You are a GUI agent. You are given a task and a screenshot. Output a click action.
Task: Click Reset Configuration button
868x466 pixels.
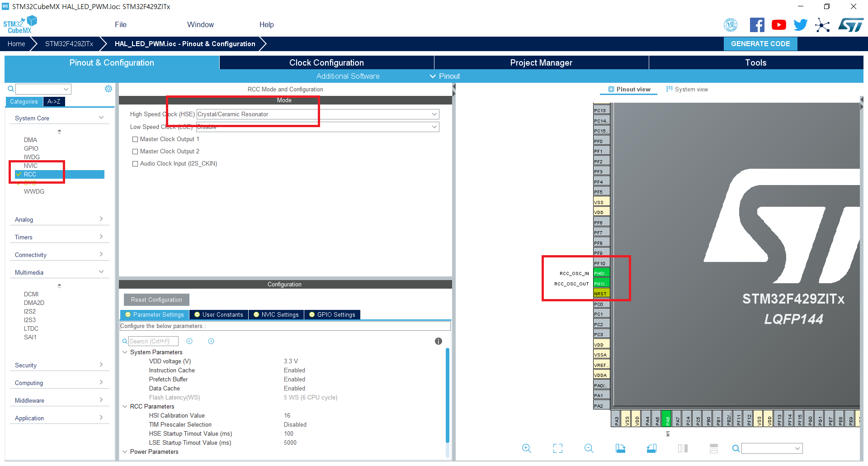coord(156,300)
